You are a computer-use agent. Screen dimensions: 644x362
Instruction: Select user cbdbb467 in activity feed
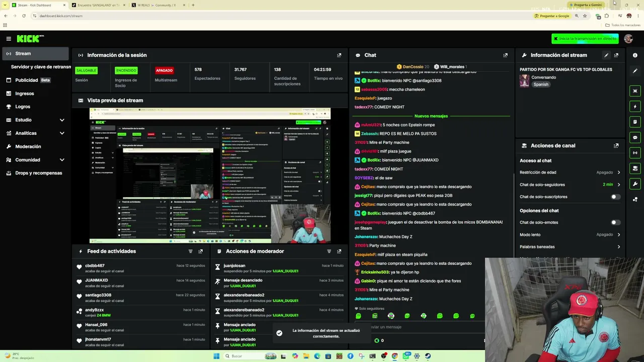point(95,266)
